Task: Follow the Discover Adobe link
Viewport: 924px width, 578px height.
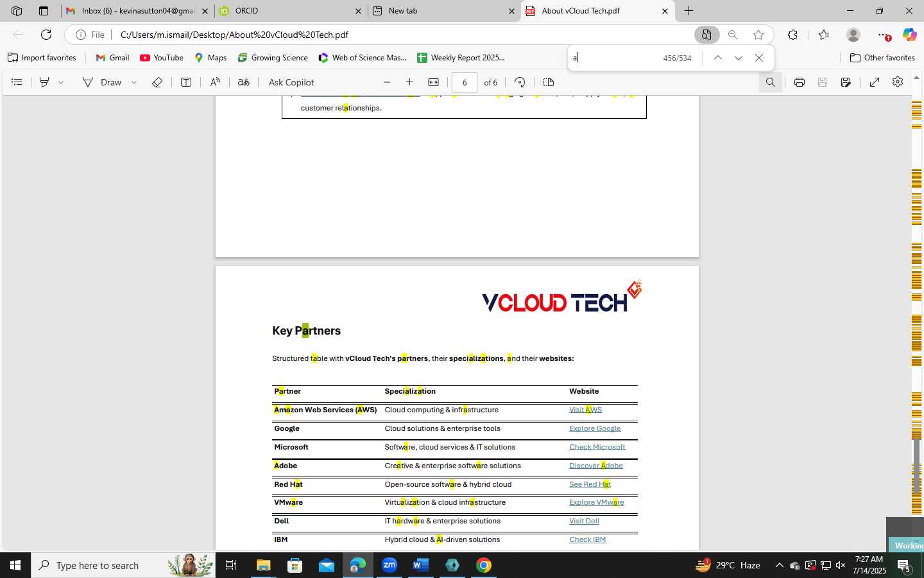Action: (596, 466)
